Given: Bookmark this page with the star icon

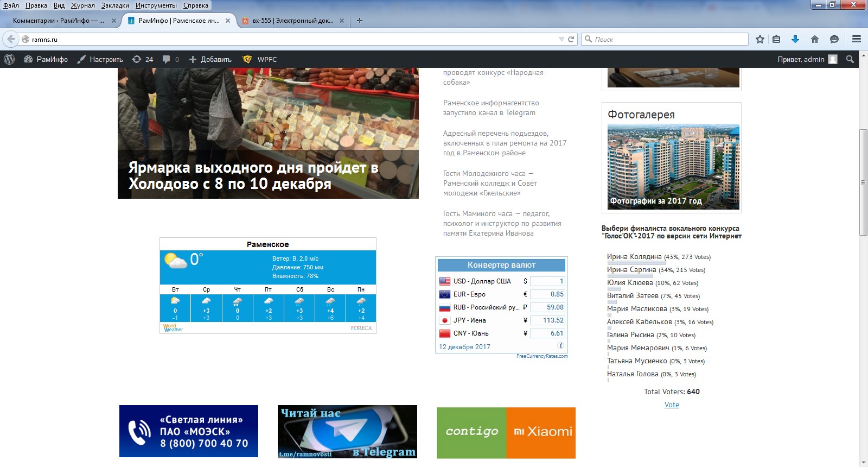Looking at the screenshot, I should pos(760,39).
